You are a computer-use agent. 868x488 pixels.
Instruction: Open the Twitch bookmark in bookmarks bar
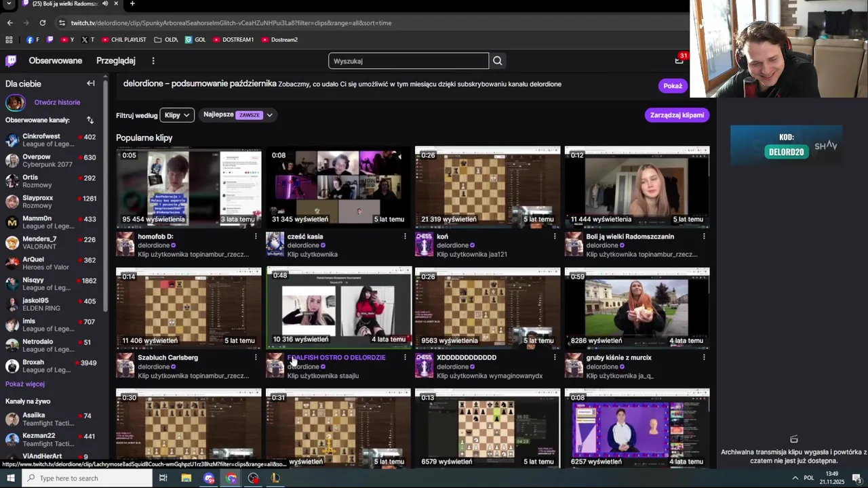[50, 39]
